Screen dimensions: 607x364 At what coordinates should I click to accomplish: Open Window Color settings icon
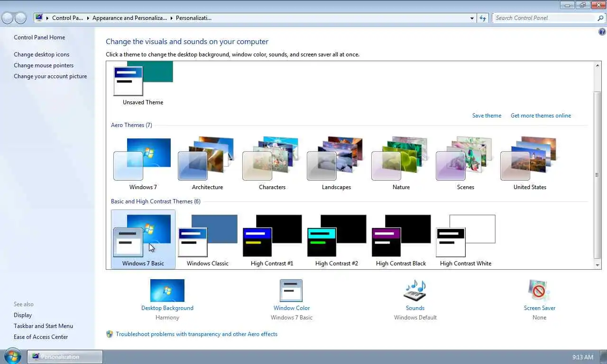291,291
